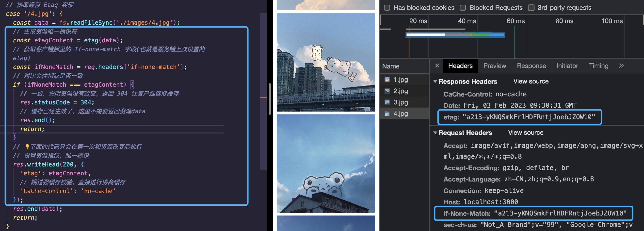Click the 1.jpg image file icon
The image size is (644, 231).
[x=387, y=80]
